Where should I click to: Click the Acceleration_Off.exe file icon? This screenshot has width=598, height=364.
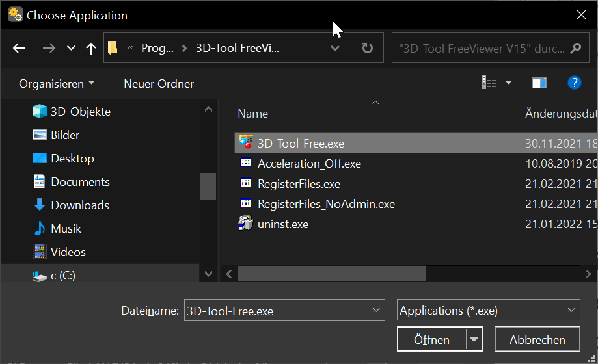tap(245, 163)
